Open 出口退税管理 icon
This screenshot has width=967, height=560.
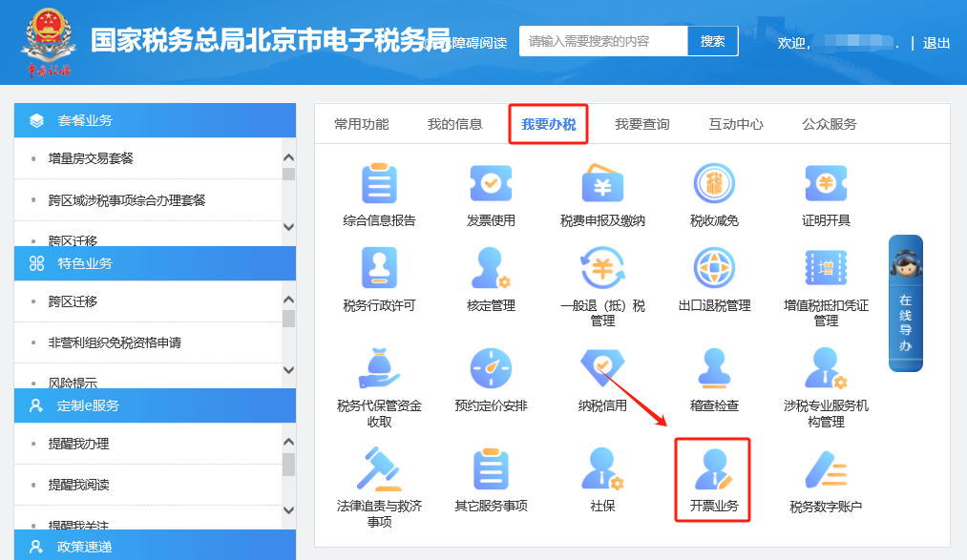pyautogui.click(x=714, y=268)
